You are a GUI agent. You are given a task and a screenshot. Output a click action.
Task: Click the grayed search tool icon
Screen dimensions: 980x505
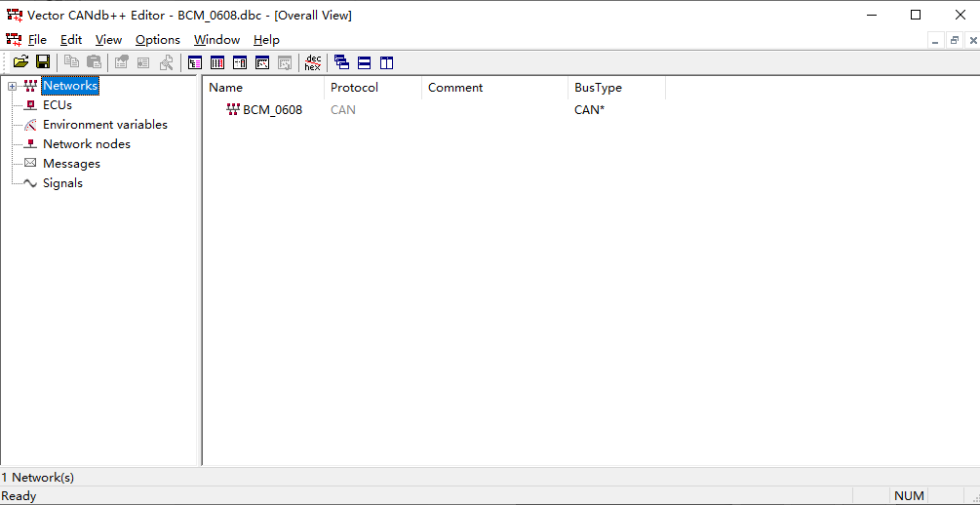(166, 62)
